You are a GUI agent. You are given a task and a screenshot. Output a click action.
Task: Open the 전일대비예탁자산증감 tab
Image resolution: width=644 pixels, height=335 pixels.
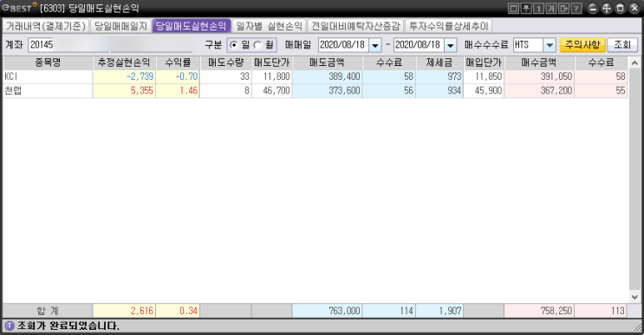click(355, 26)
